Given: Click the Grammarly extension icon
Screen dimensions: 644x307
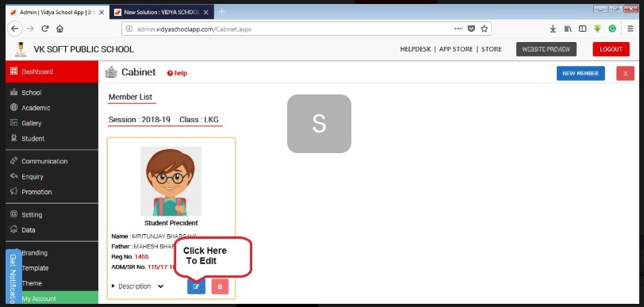Looking at the screenshot, I should [x=612, y=29].
